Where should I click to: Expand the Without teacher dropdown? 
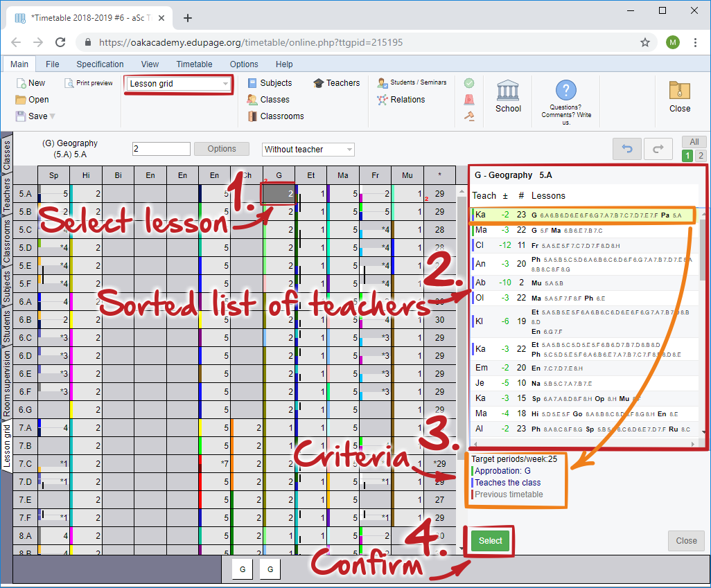(308, 150)
